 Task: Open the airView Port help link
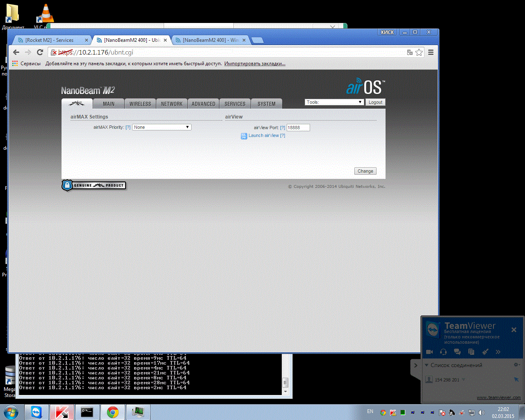(x=283, y=128)
